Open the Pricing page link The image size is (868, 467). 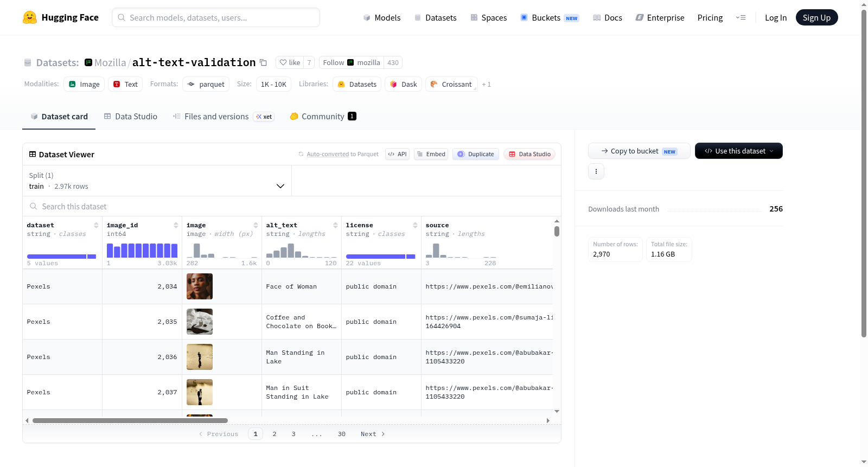(x=710, y=18)
